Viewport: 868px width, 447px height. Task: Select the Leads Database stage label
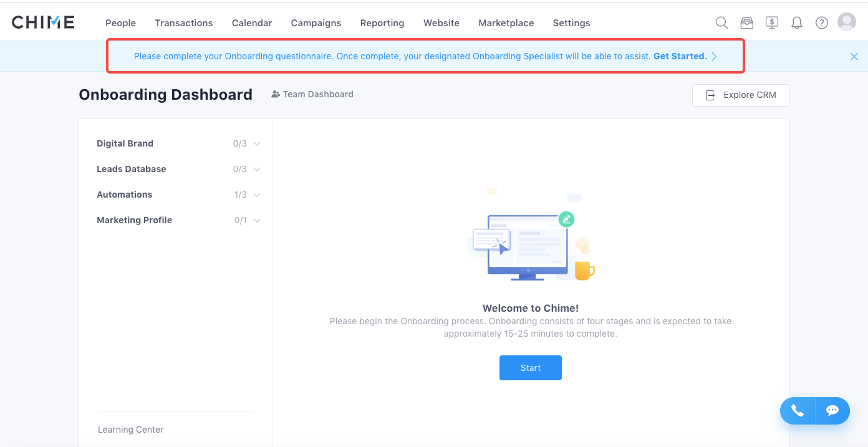click(132, 169)
